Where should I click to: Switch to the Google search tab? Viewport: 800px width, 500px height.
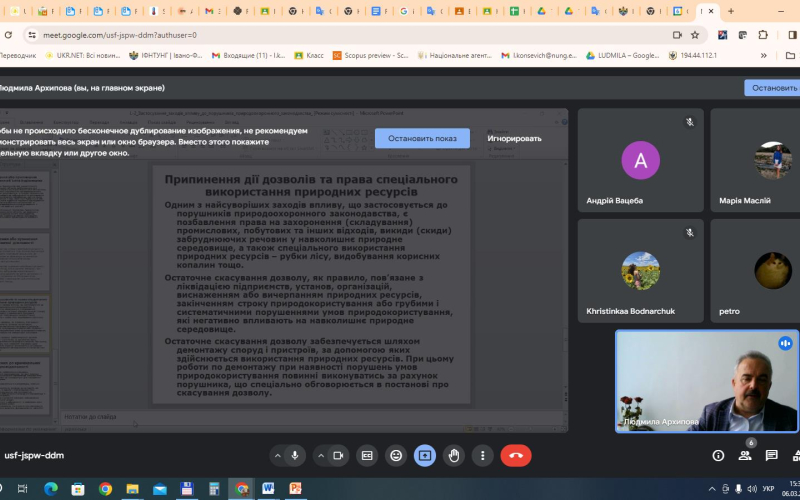coord(405,11)
